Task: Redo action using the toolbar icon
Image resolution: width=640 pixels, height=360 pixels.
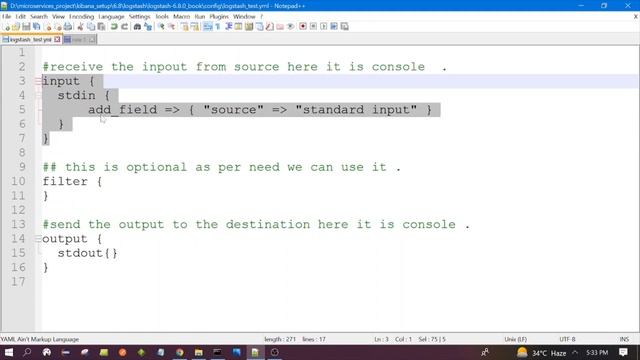Action: (x=124, y=27)
